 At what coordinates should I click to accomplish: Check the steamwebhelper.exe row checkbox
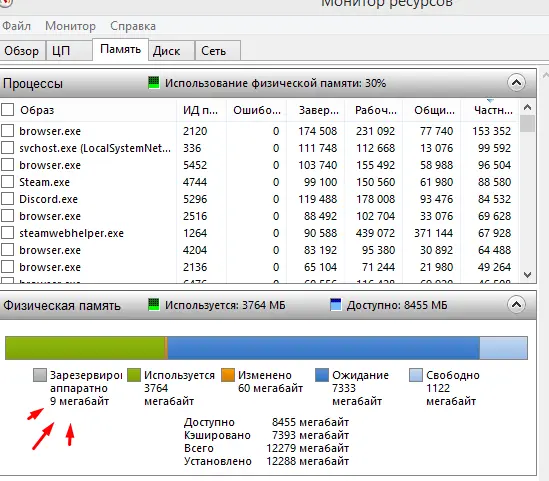click(7, 232)
